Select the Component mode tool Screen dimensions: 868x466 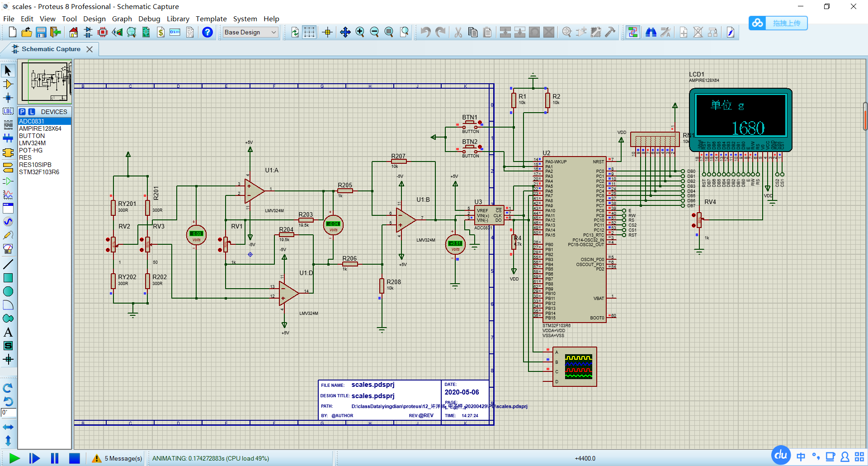[8, 84]
